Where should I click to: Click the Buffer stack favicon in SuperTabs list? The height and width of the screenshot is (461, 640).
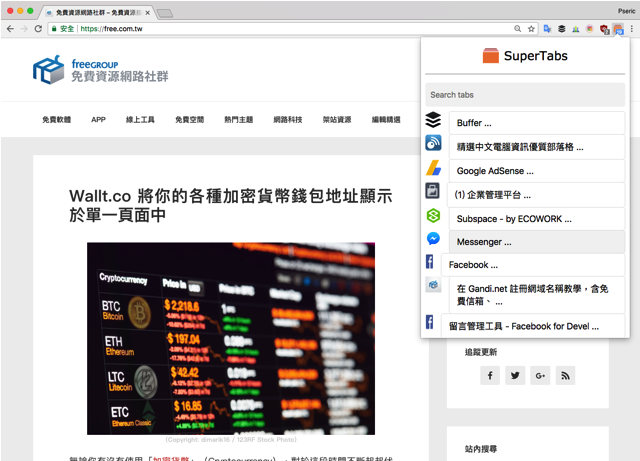433,120
